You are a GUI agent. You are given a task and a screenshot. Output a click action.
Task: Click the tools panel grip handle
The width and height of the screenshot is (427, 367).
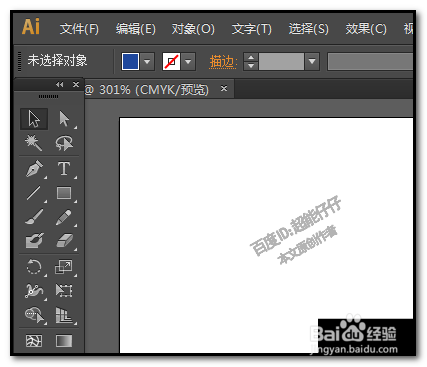pos(48,97)
